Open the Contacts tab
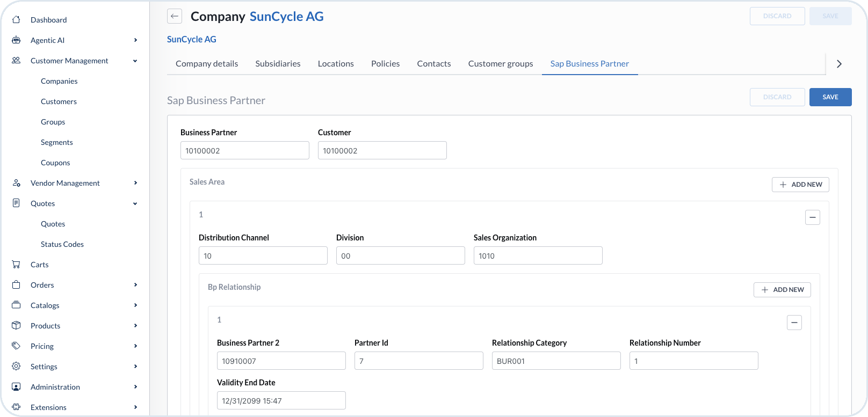The height and width of the screenshot is (417, 868). (434, 64)
